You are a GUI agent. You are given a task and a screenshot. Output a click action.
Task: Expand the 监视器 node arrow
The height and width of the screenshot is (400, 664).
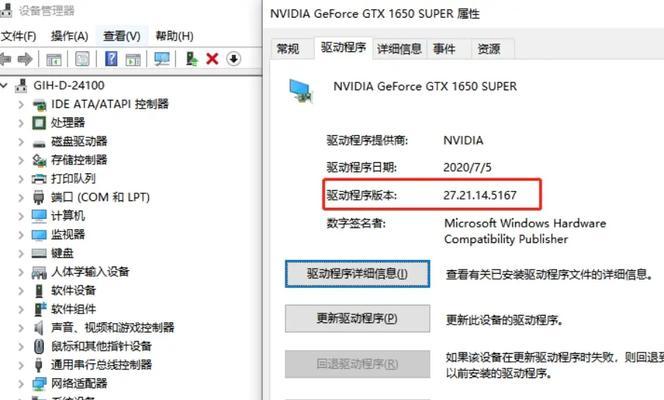[21, 234]
